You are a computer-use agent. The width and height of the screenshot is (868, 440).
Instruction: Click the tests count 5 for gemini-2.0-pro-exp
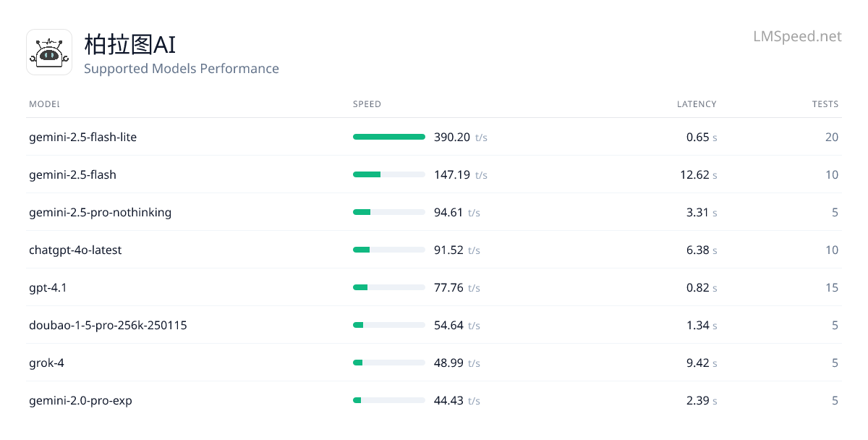835,400
